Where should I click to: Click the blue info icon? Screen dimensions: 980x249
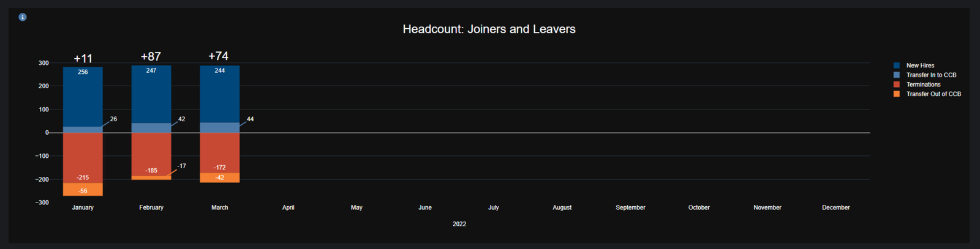click(x=23, y=17)
